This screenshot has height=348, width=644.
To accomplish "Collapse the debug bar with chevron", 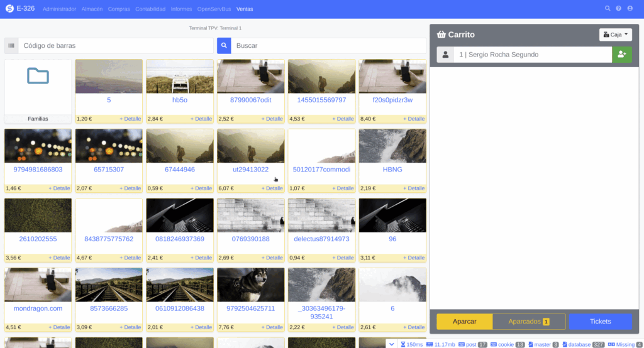I will [391, 344].
